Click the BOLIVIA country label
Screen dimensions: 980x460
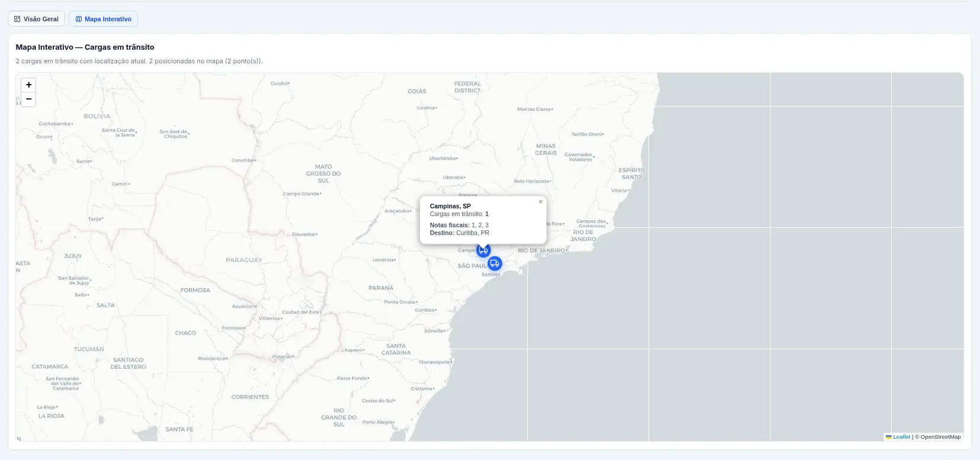97,116
